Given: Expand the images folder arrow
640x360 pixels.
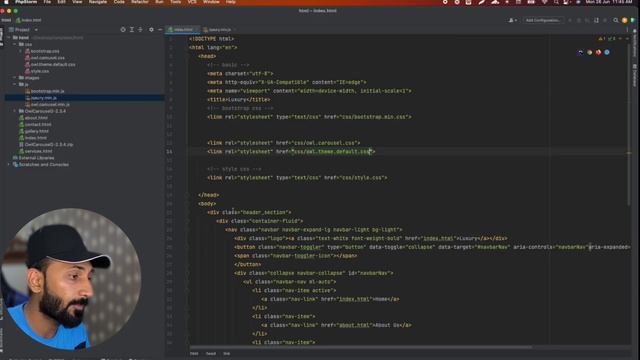Looking at the screenshot, I should (15, 78).
